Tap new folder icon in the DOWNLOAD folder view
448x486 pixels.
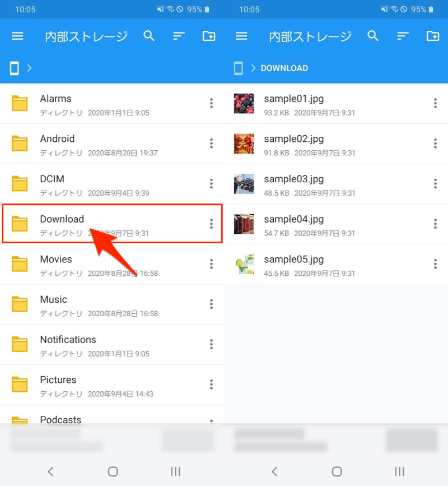pos(432,36)
